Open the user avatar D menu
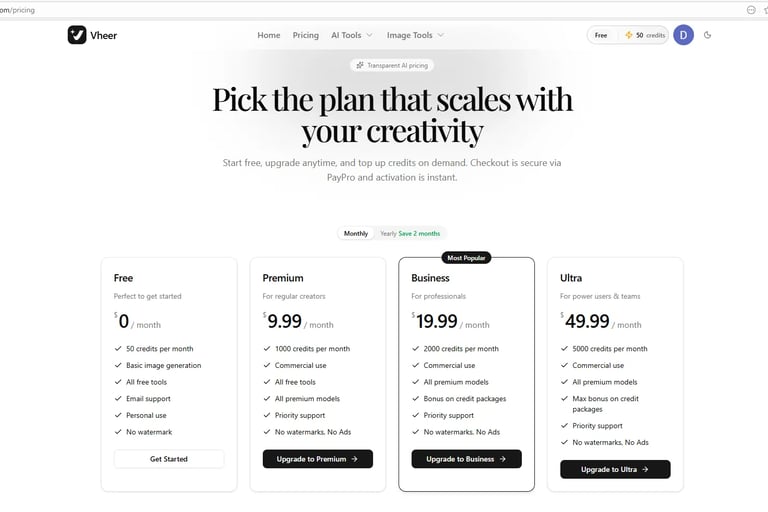 coord(683,35)
